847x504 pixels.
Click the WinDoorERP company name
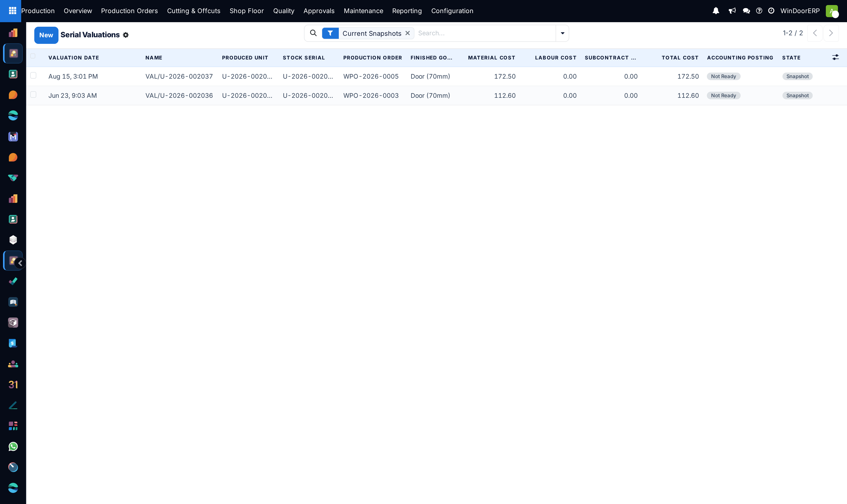(x=800, y=11)
